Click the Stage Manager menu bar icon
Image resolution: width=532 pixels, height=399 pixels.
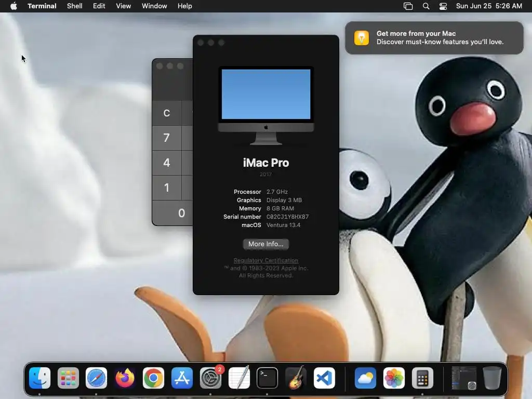coord(408,6)
